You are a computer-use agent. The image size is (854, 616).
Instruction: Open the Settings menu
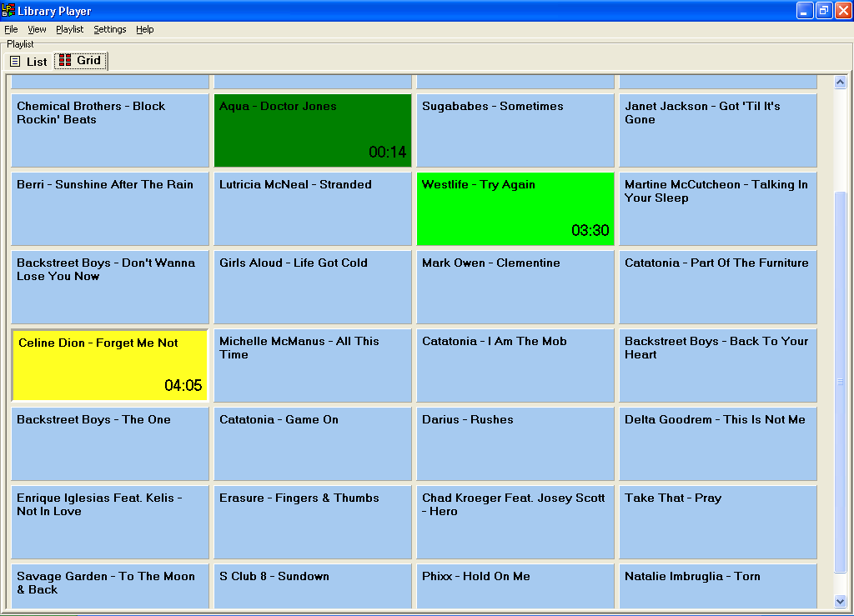tap(109, 29)
